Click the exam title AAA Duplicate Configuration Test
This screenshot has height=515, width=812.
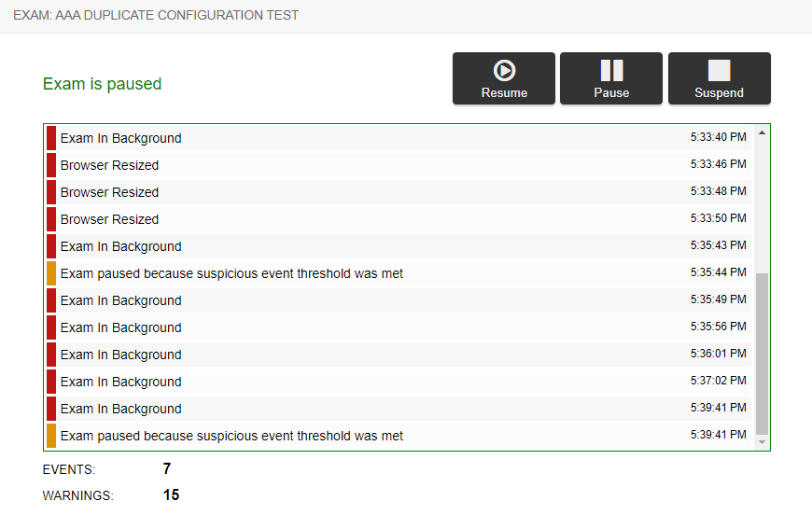click(x=156, y=15)
